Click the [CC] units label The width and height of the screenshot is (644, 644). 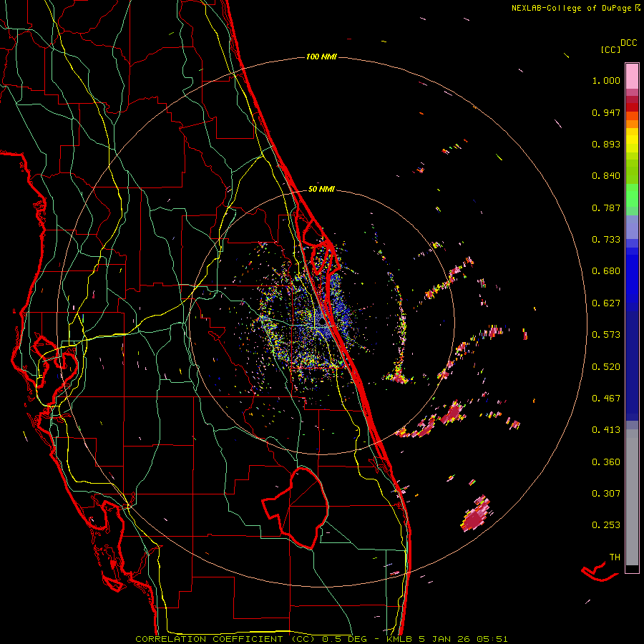click(610, 49)
